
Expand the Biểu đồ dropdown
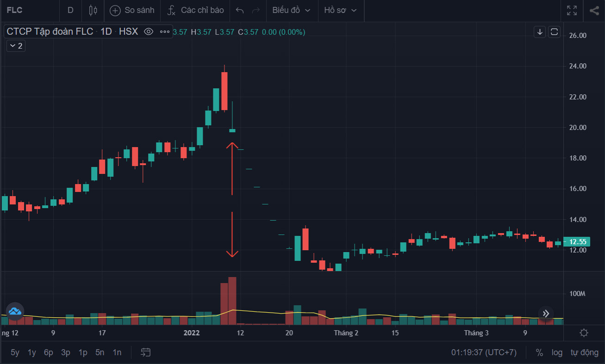(x=292, y=10)
